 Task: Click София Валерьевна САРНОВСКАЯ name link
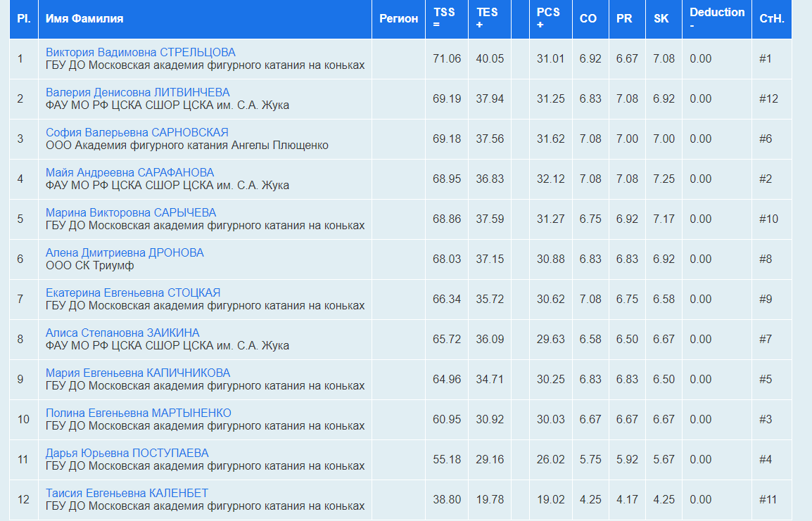[137, 133]
